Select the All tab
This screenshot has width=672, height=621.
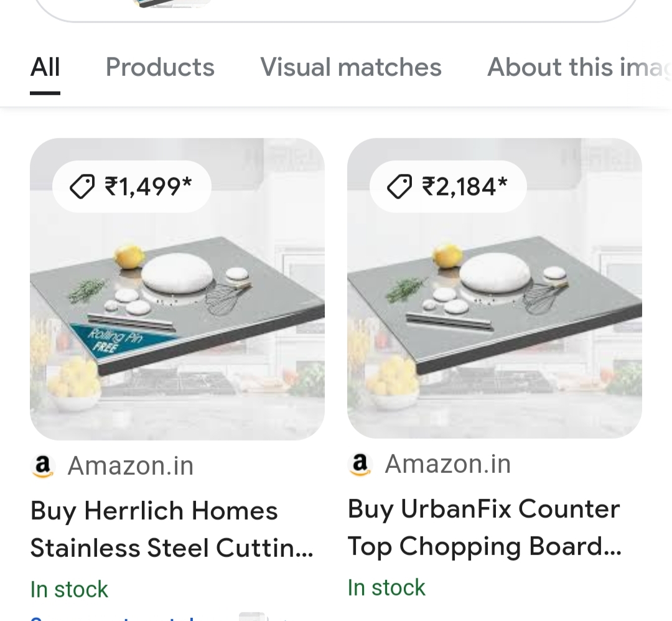point(45,67)
